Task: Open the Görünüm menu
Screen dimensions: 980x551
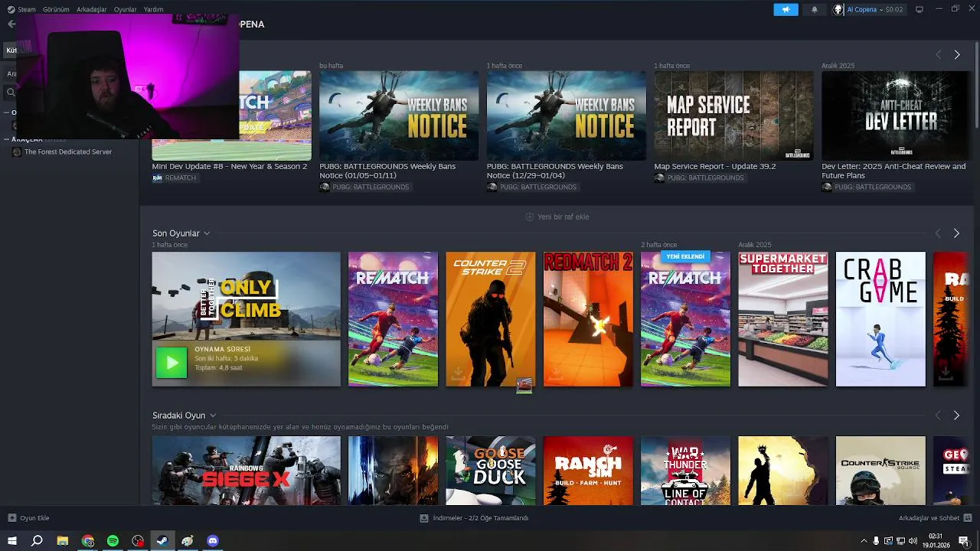Action: pos(56,9)
